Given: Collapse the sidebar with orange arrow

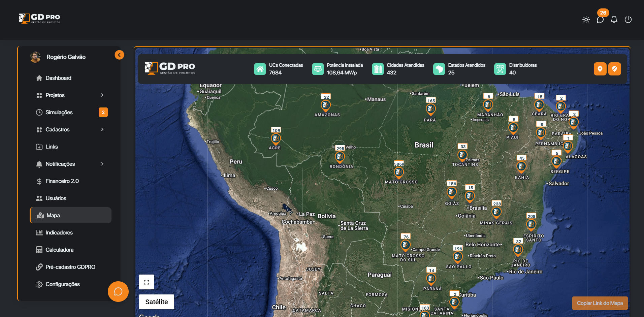Looking at the screenshot, I should (119, 55).
